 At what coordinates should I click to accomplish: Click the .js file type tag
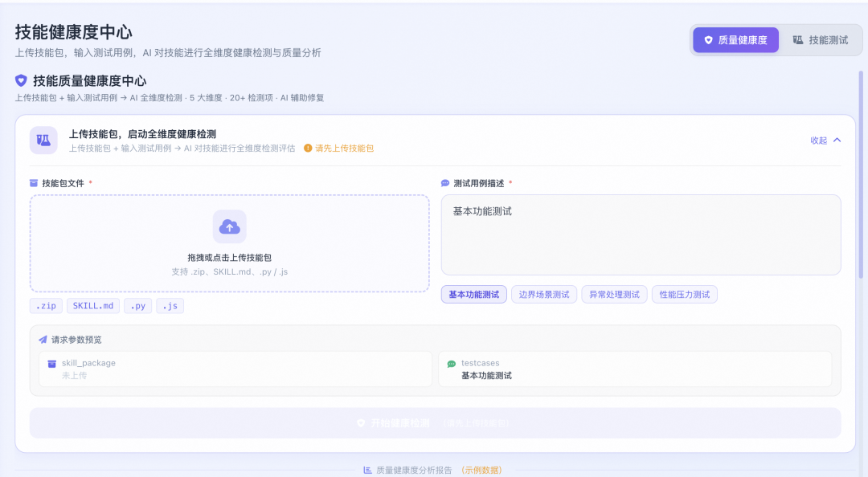[x=170, y=306]
